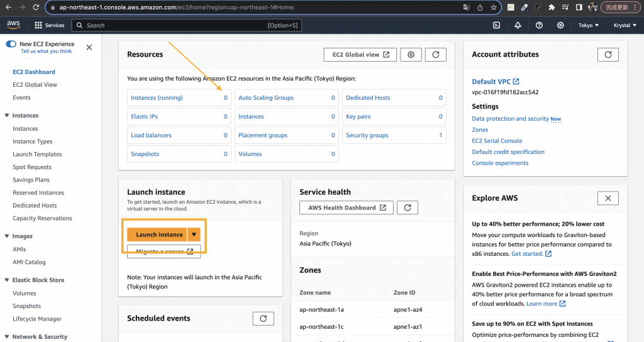Close the New EC2 Experience sidebar

coord(89,47)
